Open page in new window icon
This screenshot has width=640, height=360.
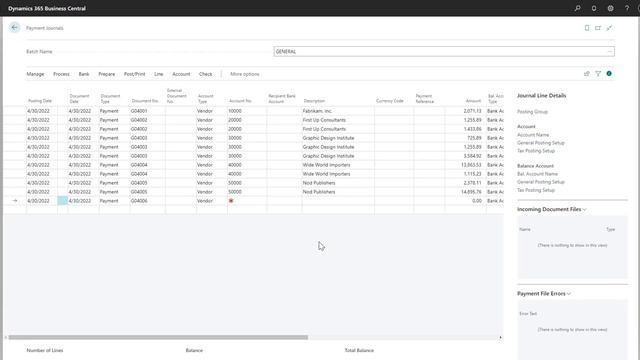[598, 28]
